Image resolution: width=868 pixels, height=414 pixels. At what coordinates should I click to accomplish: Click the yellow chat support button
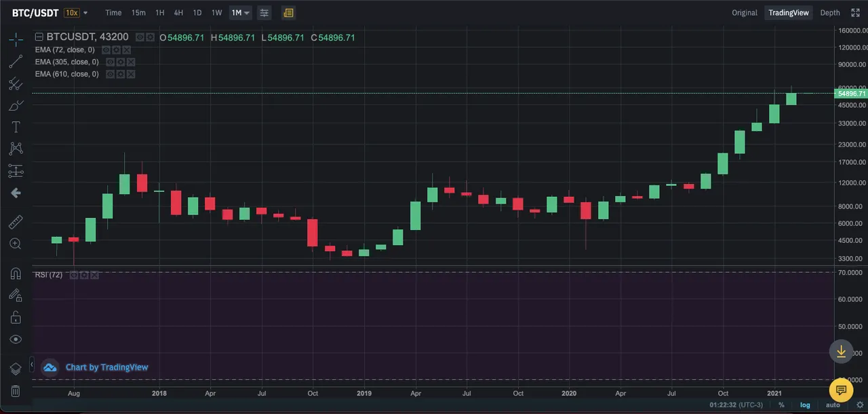coord(841,390)
